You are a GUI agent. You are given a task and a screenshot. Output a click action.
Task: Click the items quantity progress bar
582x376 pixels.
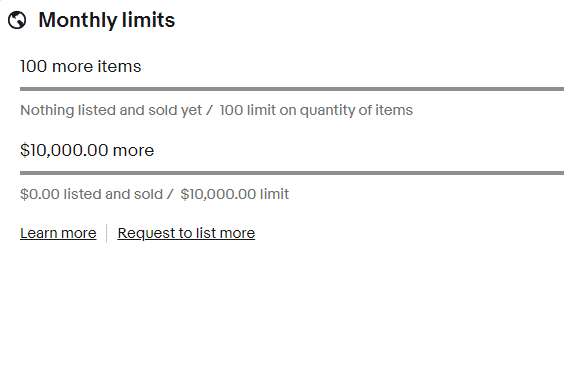point(292,89)
